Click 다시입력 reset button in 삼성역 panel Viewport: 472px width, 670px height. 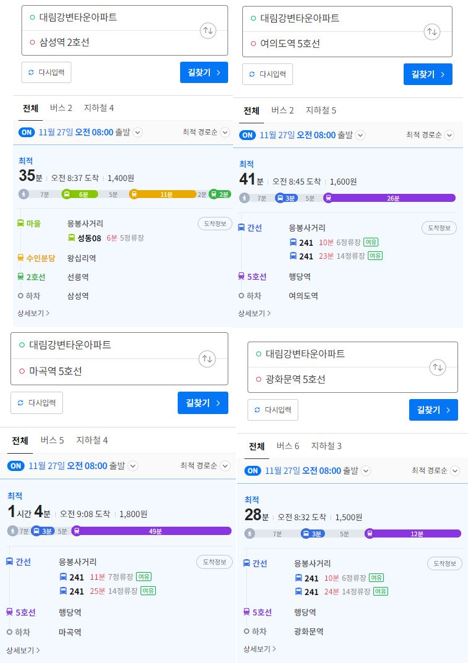(46, 72)
